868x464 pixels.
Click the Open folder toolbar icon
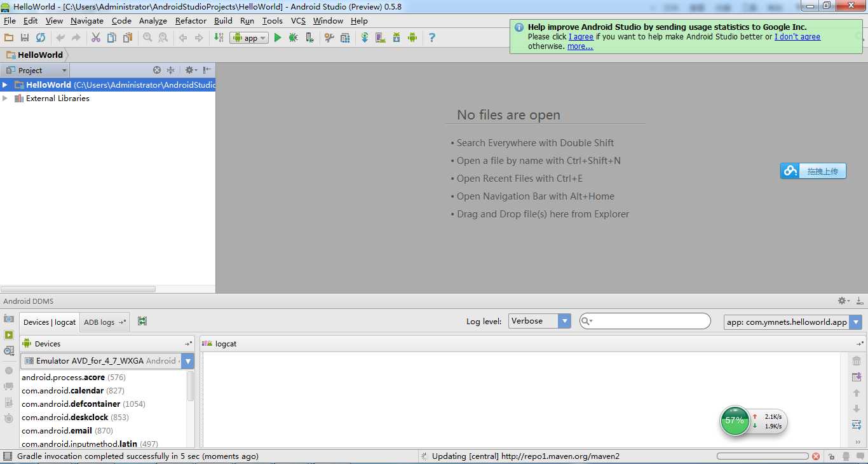(x=9, y=38)
